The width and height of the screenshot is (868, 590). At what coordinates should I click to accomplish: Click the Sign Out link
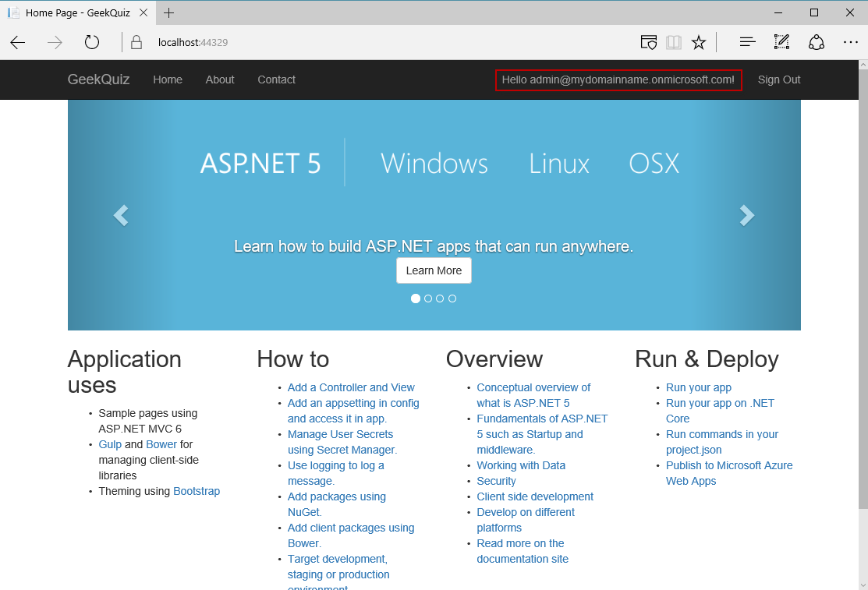tap(778, 79)
